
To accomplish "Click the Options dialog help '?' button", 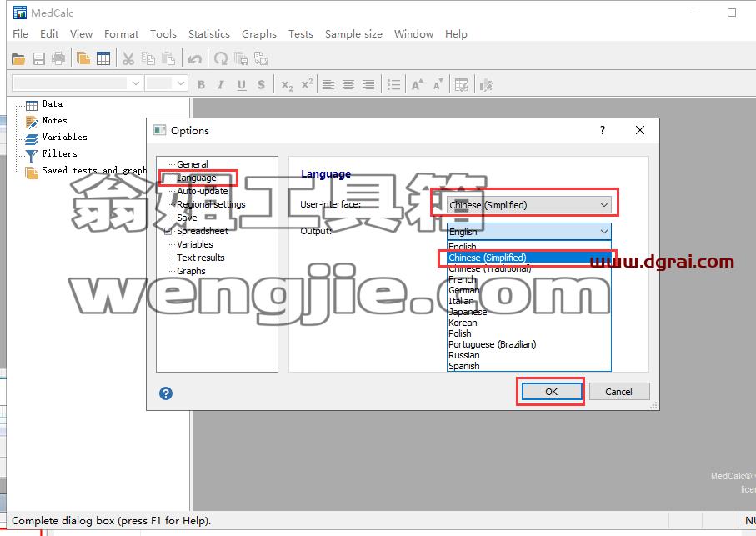I will click(602, 130).
